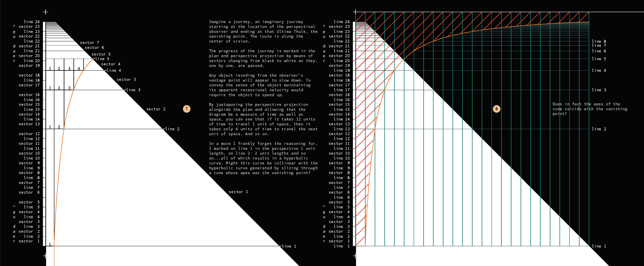Click the 'line 1' label at the far right edge
This screenshot has width=644, height=266.
click(x=599, y=246)
